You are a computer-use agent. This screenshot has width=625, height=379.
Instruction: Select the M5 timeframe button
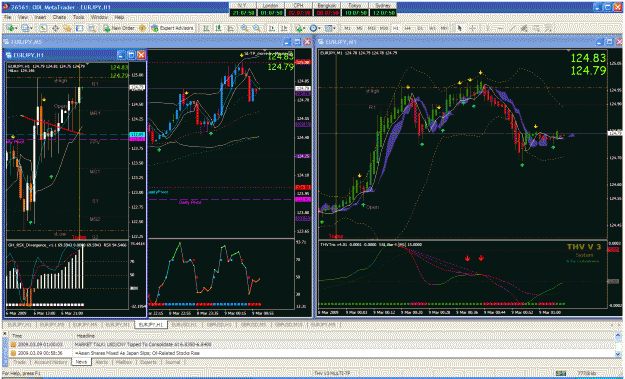coord(360,28)
